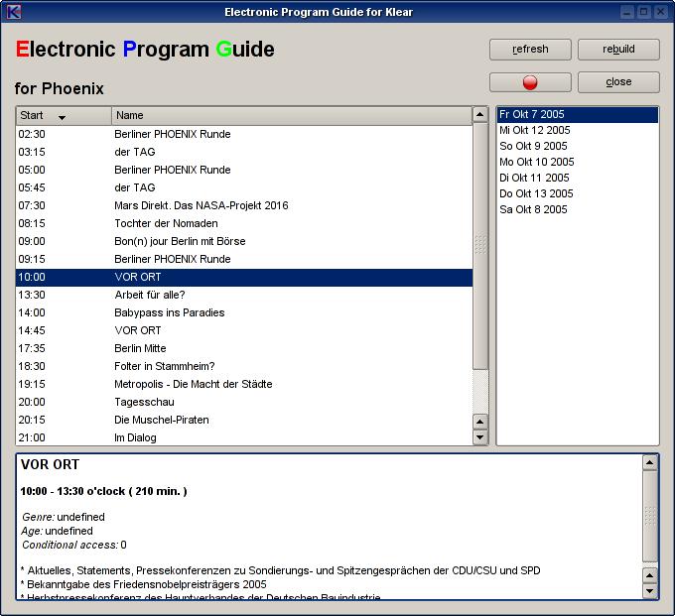Click the refresh button

530,50
